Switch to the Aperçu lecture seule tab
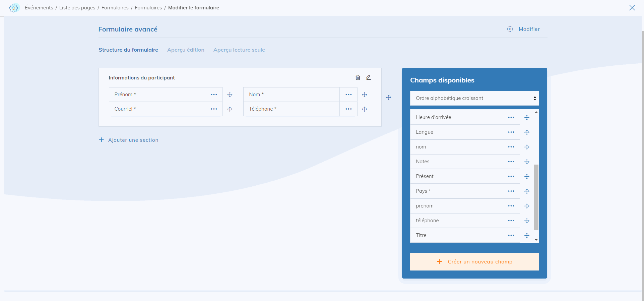 pyautogui.click(x=239, y=50)
